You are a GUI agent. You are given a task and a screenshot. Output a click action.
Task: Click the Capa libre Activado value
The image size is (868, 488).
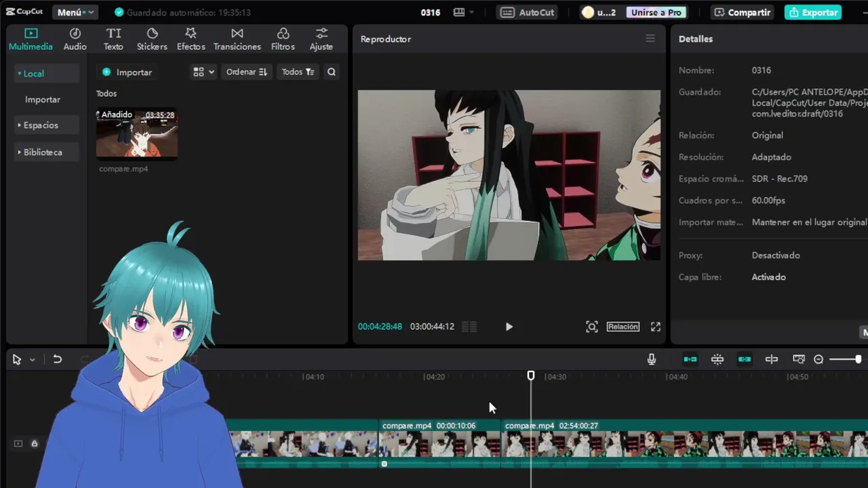tap(769, 277)
